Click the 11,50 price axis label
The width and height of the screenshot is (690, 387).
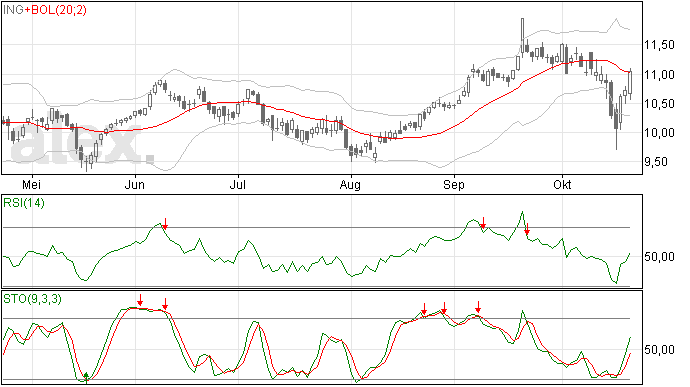[659, 45]
